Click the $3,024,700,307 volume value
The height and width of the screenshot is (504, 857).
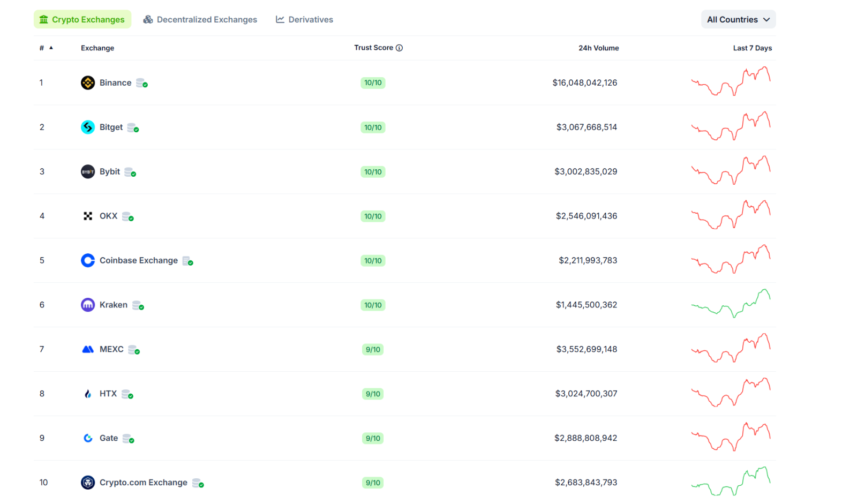pyautogui.click(x=586, y=394)
